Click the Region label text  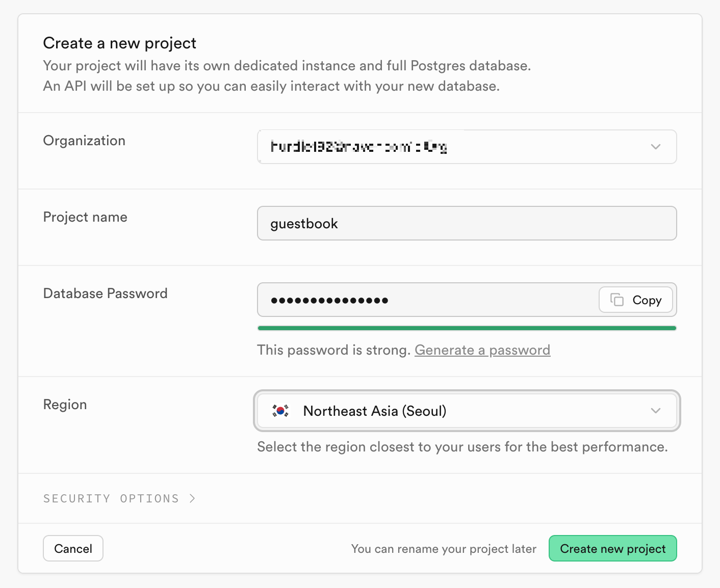pos(65,405)
